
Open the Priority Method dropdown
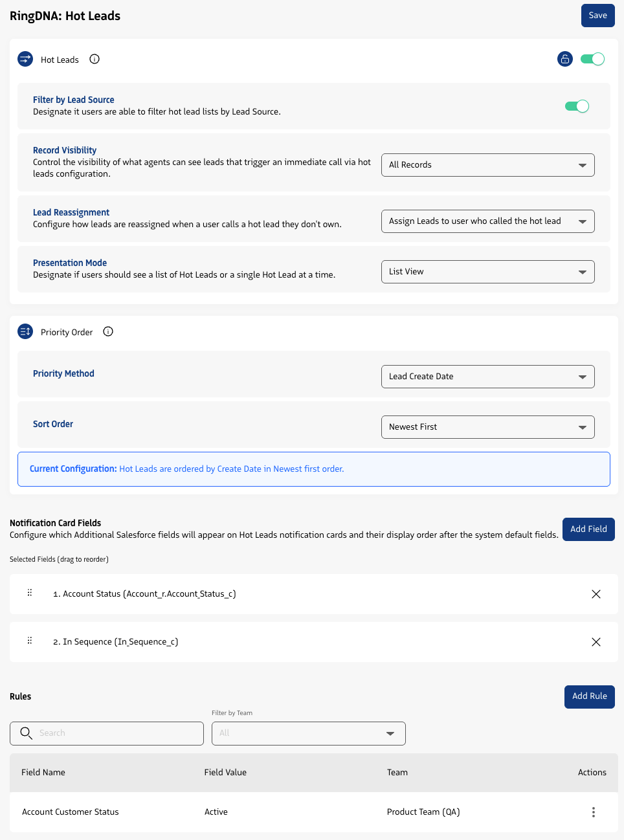488,377
